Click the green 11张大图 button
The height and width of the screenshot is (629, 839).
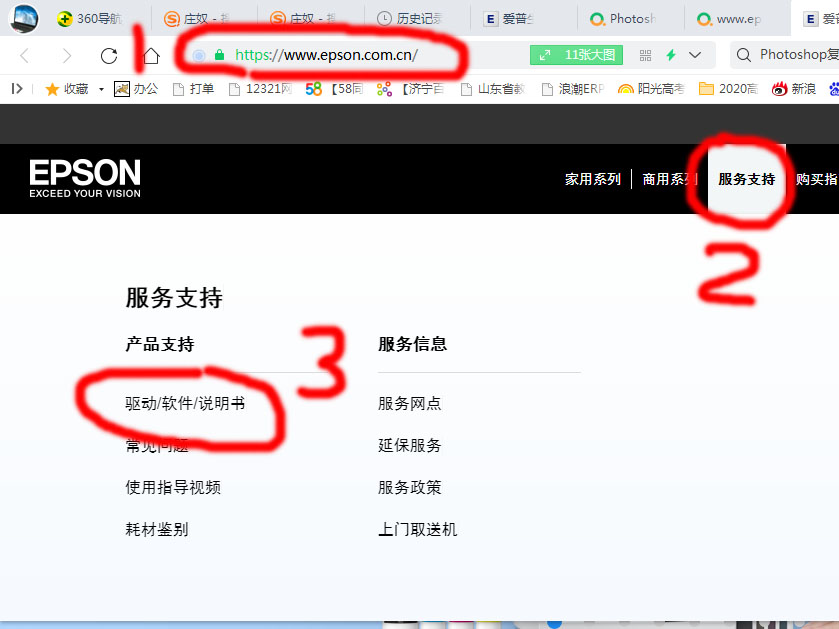click(x=577, y=55)
